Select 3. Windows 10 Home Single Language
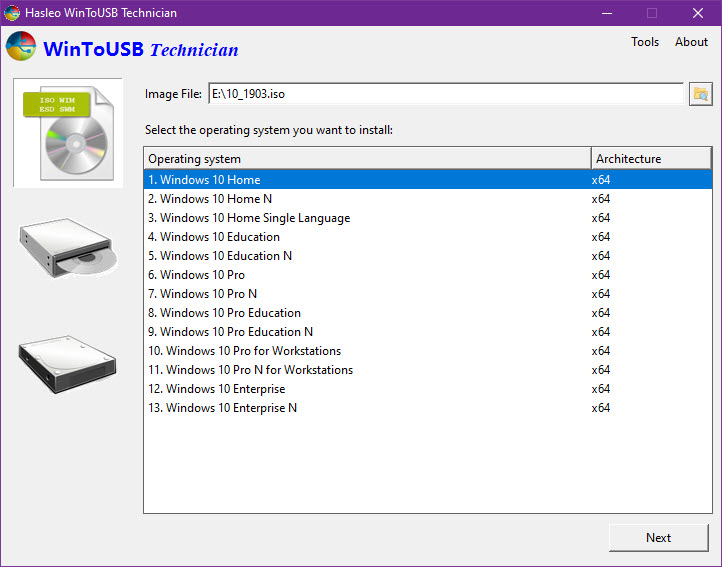This screenshot has width=722, height=567. (x=428, y=218)
